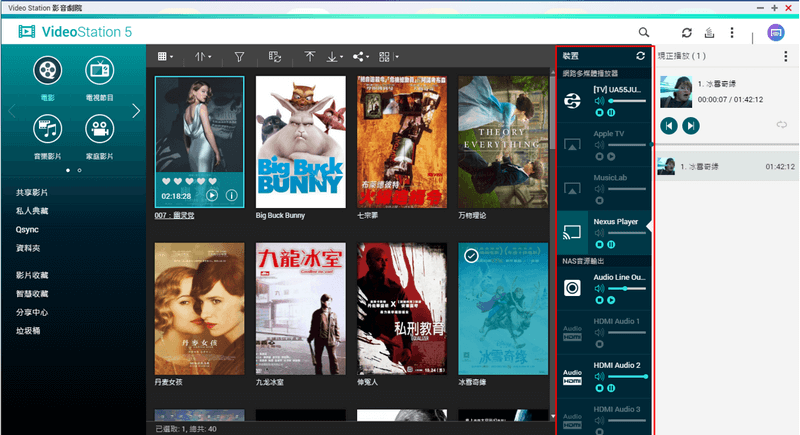Open 共享影片 in the sidebar
This screenshot has height=435, width=800.
coord(32,192)
